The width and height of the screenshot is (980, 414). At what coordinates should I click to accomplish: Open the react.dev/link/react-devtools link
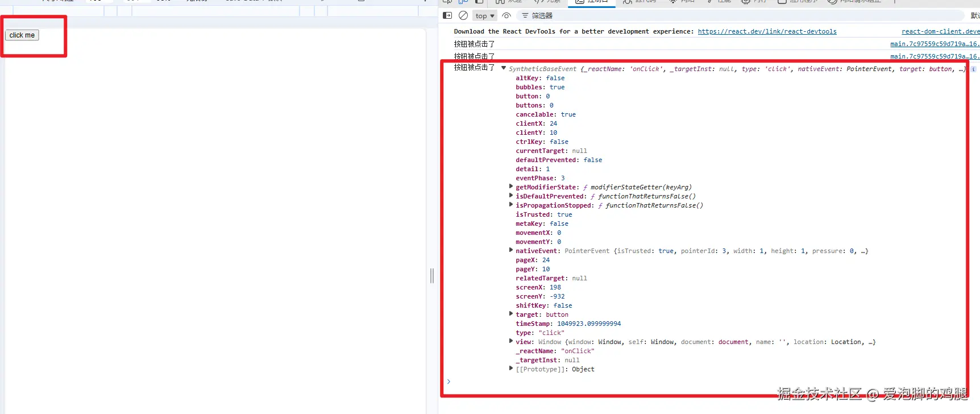coord(767,32)
